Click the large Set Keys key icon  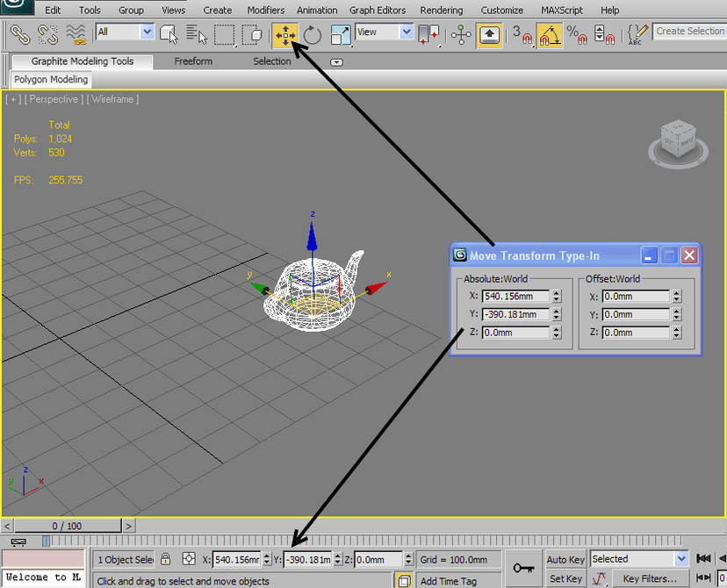coord(523,568)
